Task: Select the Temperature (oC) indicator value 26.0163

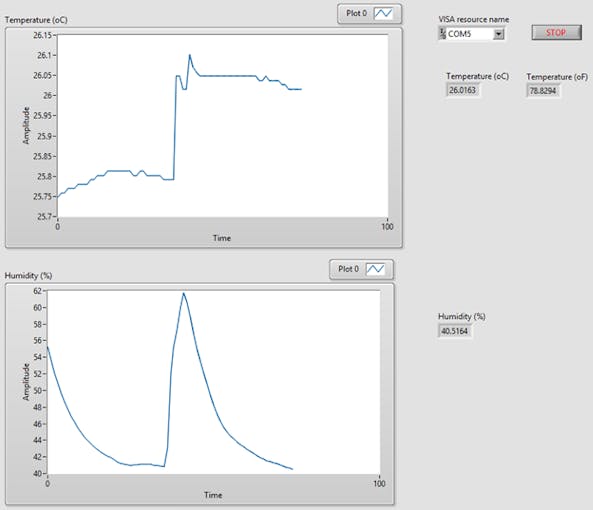Action: 462,90
